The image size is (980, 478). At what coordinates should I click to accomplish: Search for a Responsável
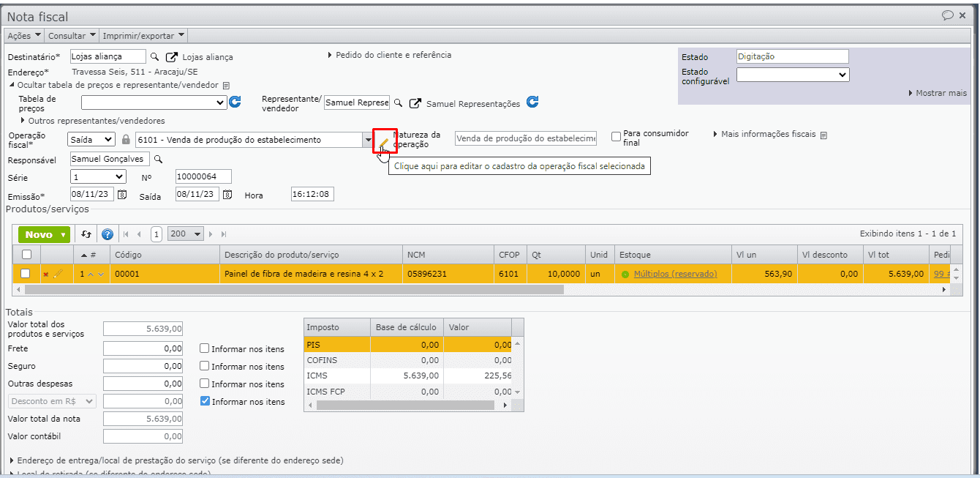158,159
